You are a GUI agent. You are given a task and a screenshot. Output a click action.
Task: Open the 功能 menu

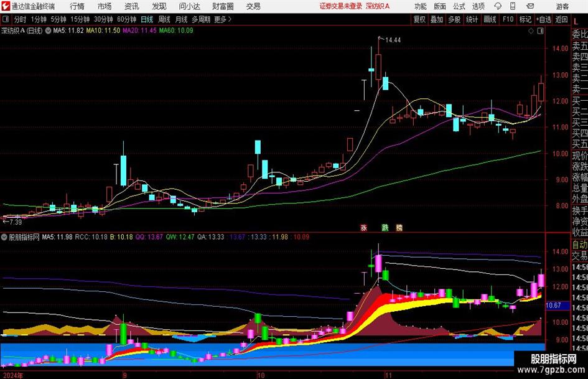421,6
